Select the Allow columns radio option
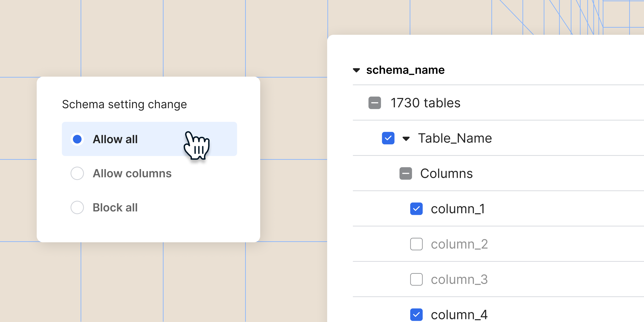Viewport: 644px width, 322px height. pyautogui.click(x=77, y=173)
